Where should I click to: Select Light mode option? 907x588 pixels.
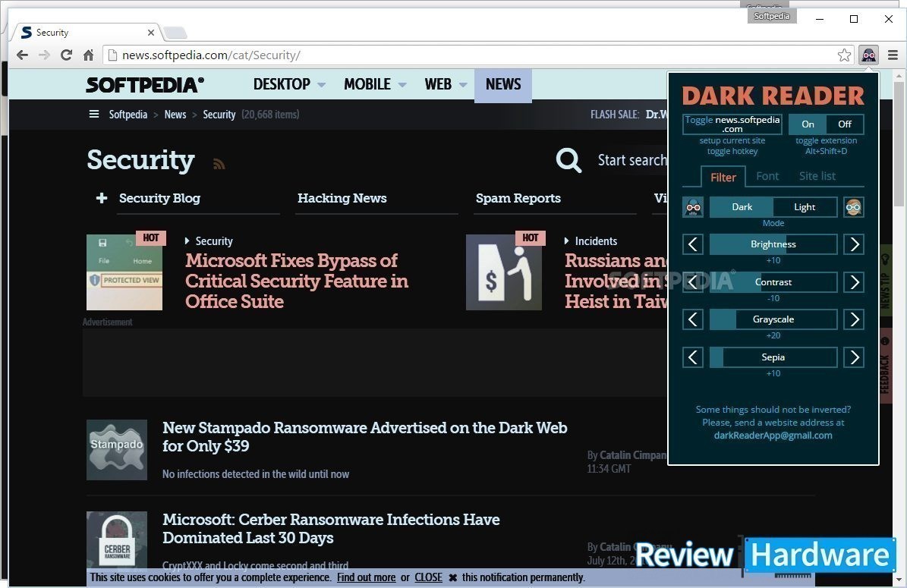pos(805,207)
